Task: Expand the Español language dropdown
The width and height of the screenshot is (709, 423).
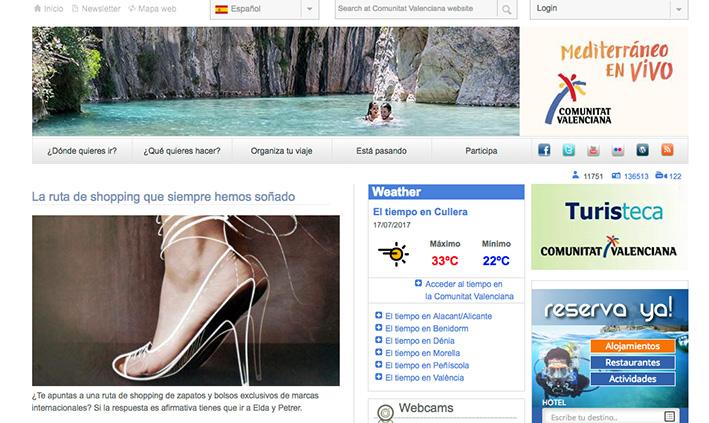Action: (x=309, y=9)
